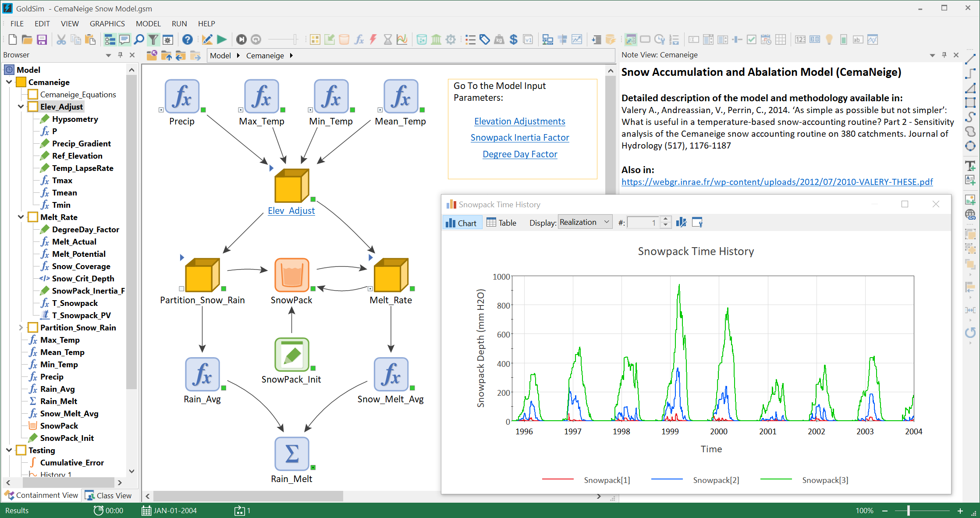Open the MODEL menu
Viewport: 980px width, 518px height.
pyautogui.click(x=148, y=24)
